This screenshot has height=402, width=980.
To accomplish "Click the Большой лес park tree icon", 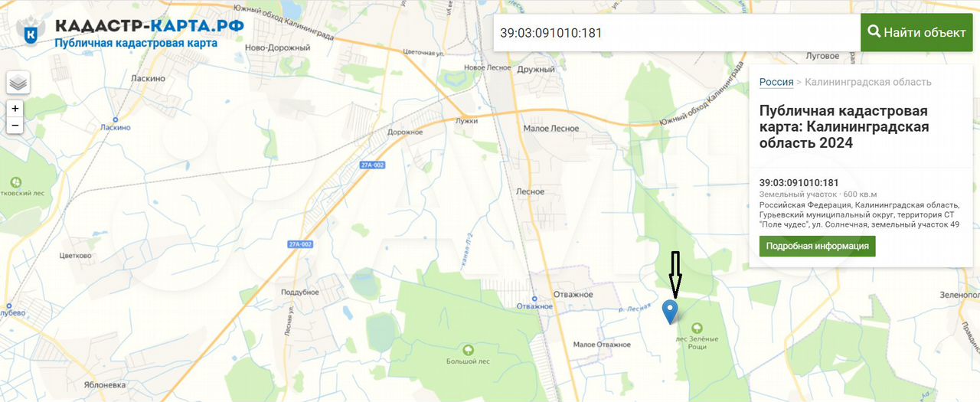I will click(469, 350).
